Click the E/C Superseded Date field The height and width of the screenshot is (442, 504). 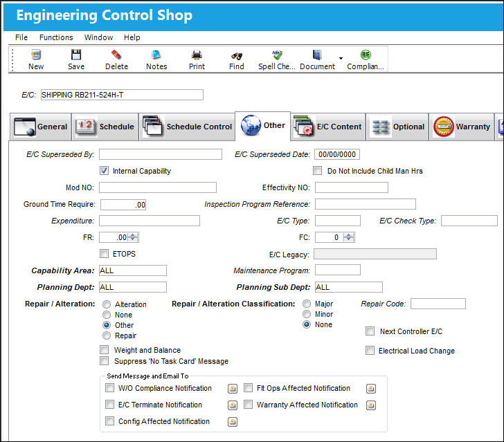[337, 154]
